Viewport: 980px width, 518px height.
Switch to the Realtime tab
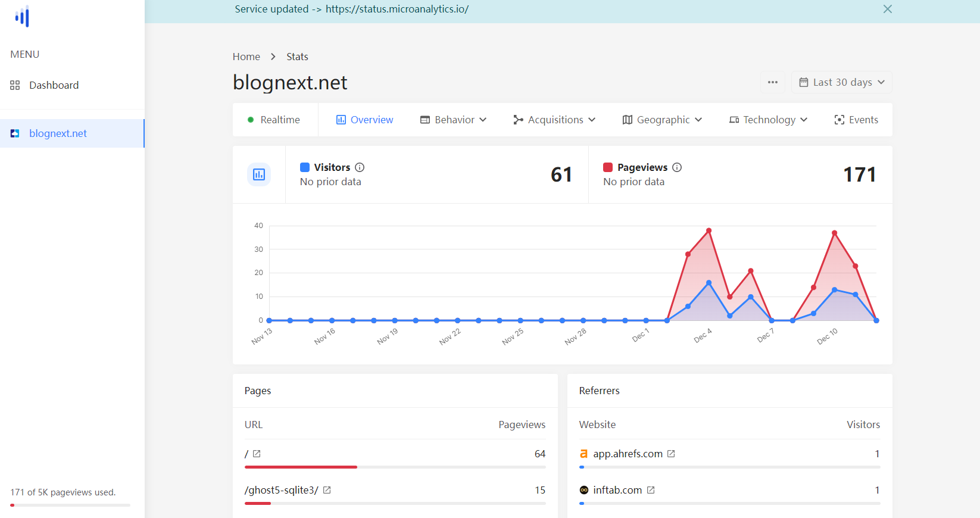point(274,120)
